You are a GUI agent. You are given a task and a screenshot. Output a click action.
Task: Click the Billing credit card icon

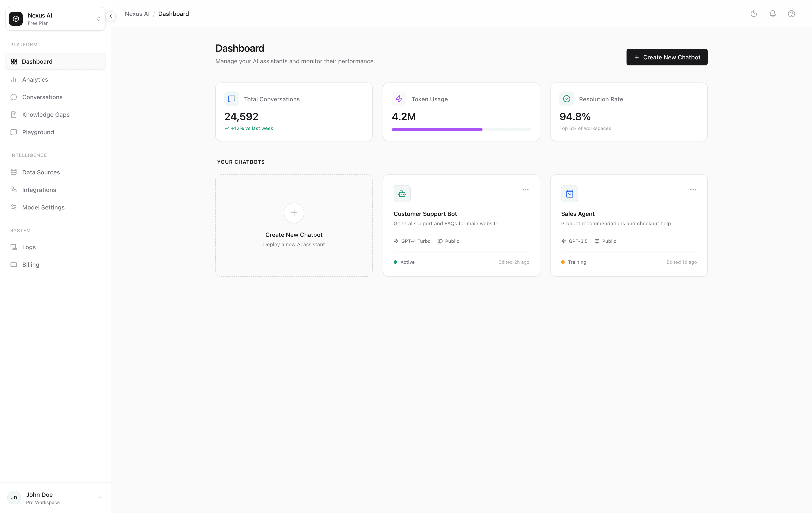pos(14,264)
